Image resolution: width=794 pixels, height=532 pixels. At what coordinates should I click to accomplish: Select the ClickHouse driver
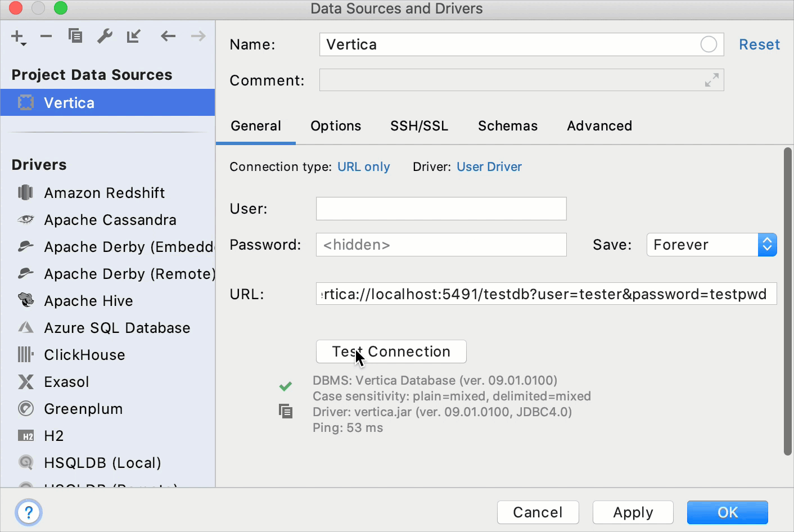pyautogui.click(x=107, y=355)
